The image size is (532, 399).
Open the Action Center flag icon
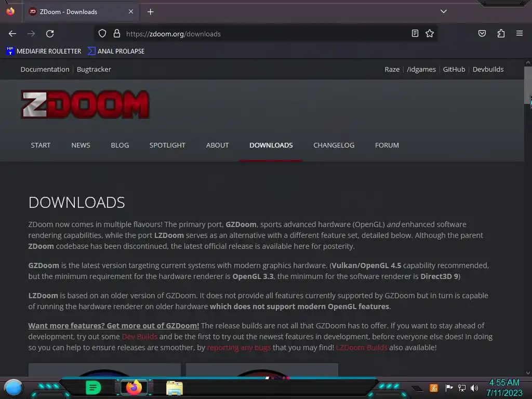[449, 388]
